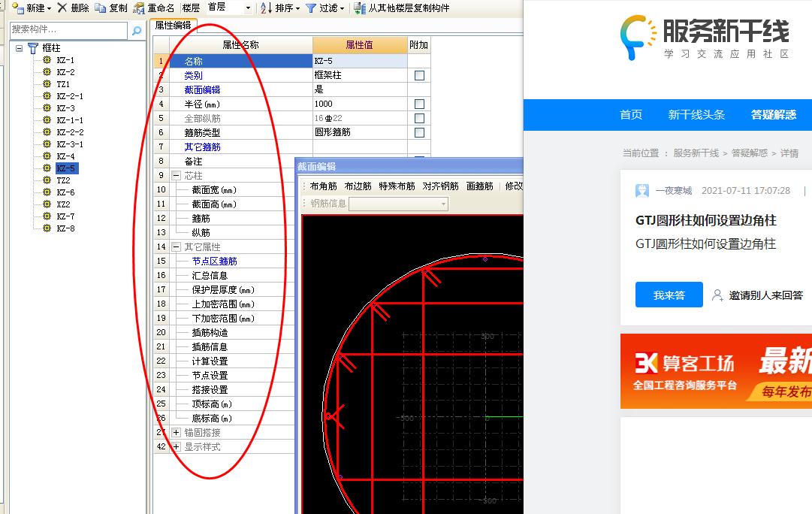Click the gear icon beside KZ-3
Image resolution: width=812 pixels, height=514 pixels.
pos(47,107)
